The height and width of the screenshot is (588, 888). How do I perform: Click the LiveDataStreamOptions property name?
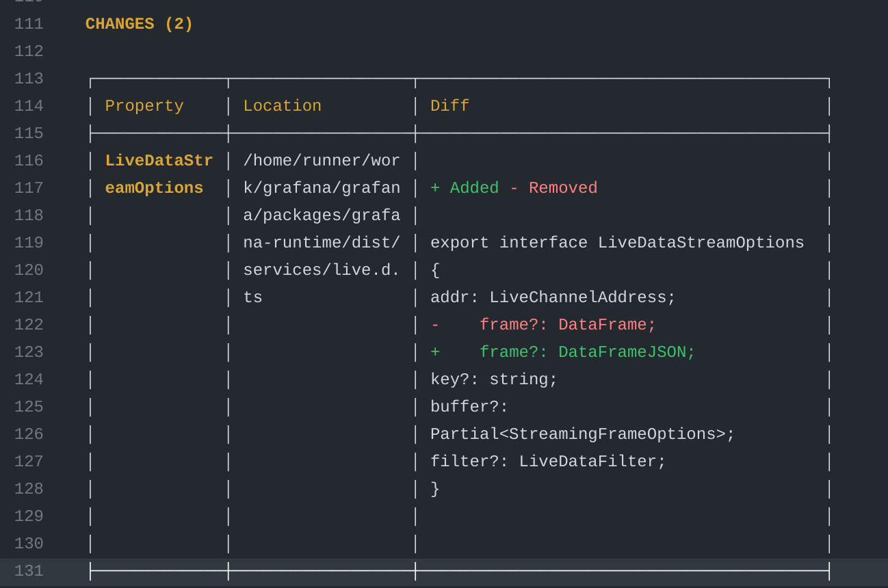(x=159, y=174)
